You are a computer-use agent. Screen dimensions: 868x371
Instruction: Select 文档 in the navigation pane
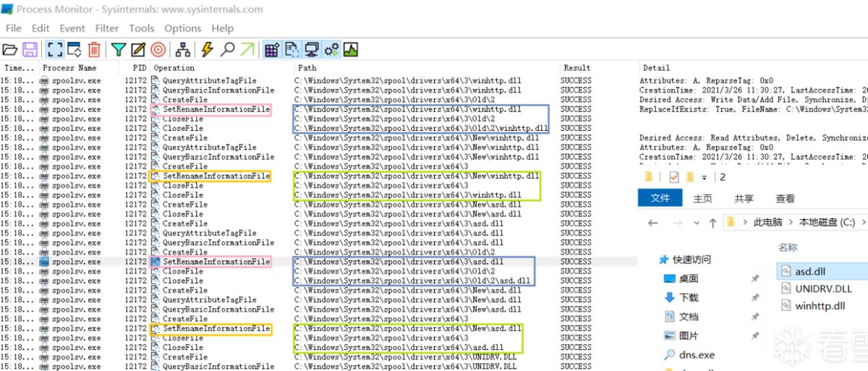[x=689, y=316]
